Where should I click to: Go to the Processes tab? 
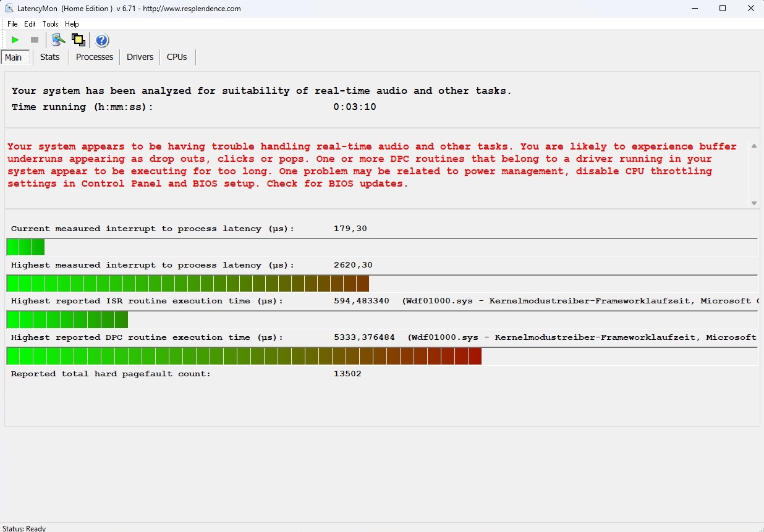(95, 57)
